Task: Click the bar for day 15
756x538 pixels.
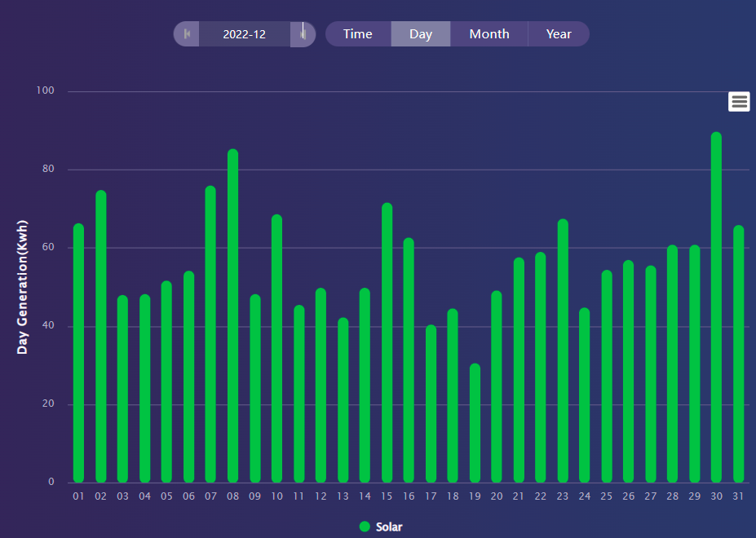Action: 387,344
